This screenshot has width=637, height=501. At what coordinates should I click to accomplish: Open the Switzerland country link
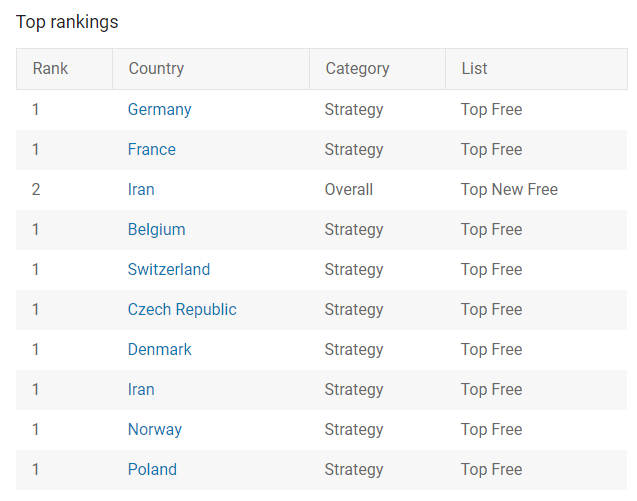click(x=169, y=270)
